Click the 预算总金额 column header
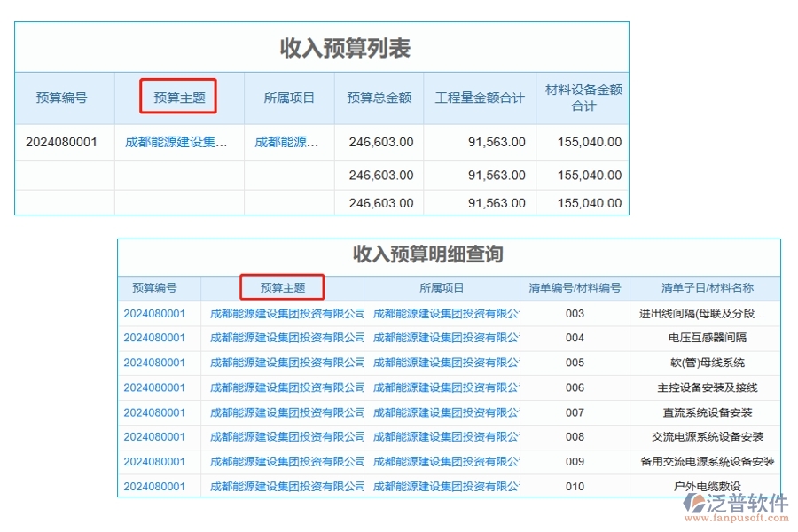This screenshot has height=532, width=798. (379, 97)
